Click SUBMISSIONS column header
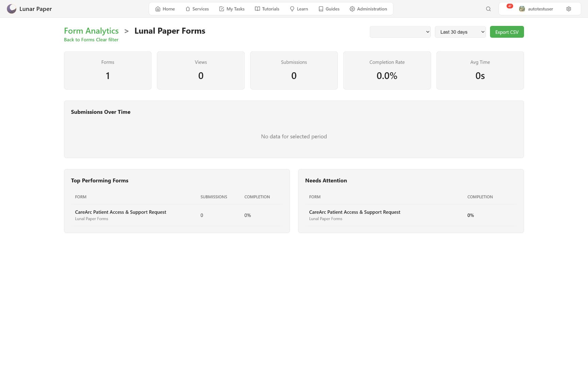This screenshot has height=368, width=588. coord(214,197)
